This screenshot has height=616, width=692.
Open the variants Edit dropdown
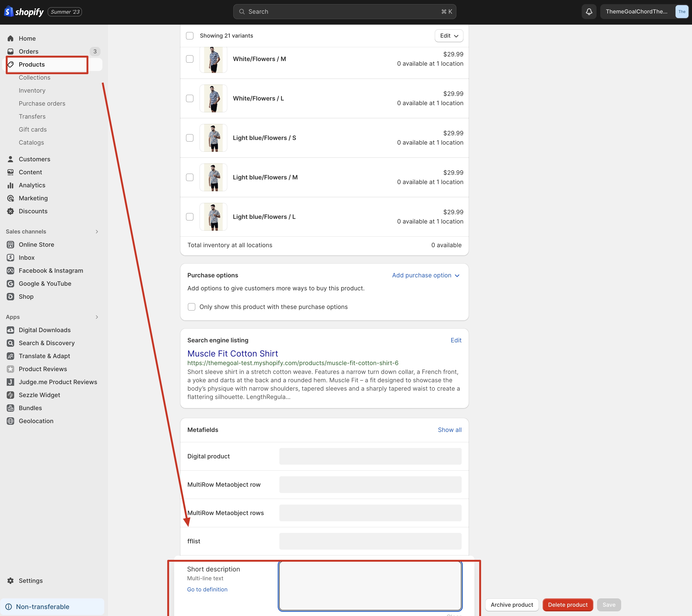coord(449,36)
